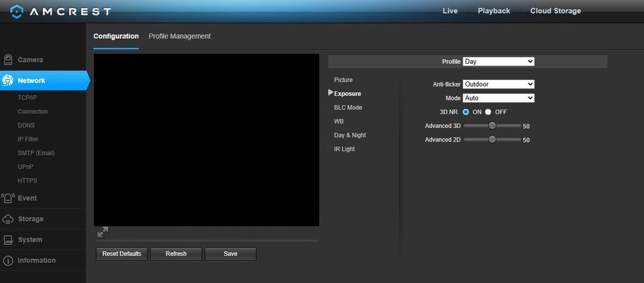Collapse the Network sidebar menu
Viewport: 644px width, 283px height.
click(44, 80)
